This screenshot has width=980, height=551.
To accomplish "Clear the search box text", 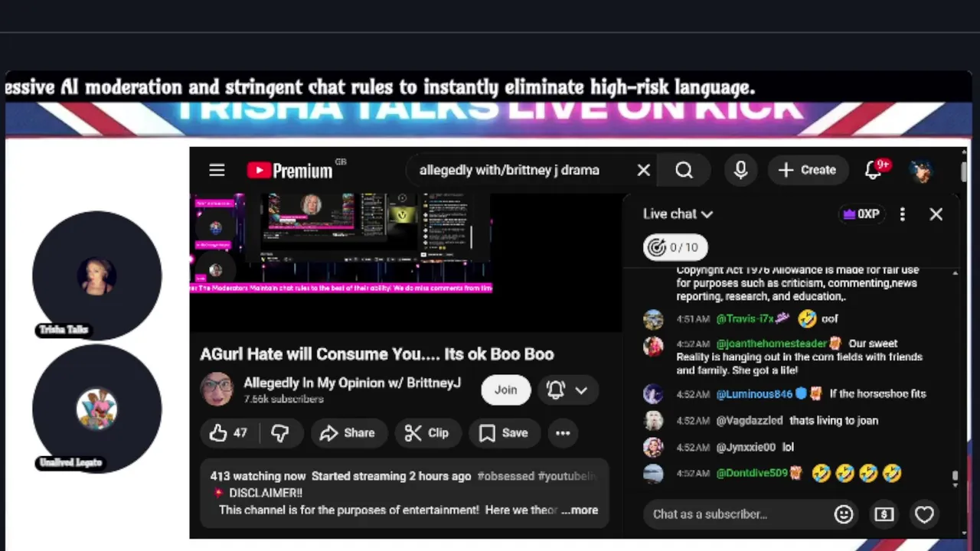I will pyautogui.click(x=643, y=170).
